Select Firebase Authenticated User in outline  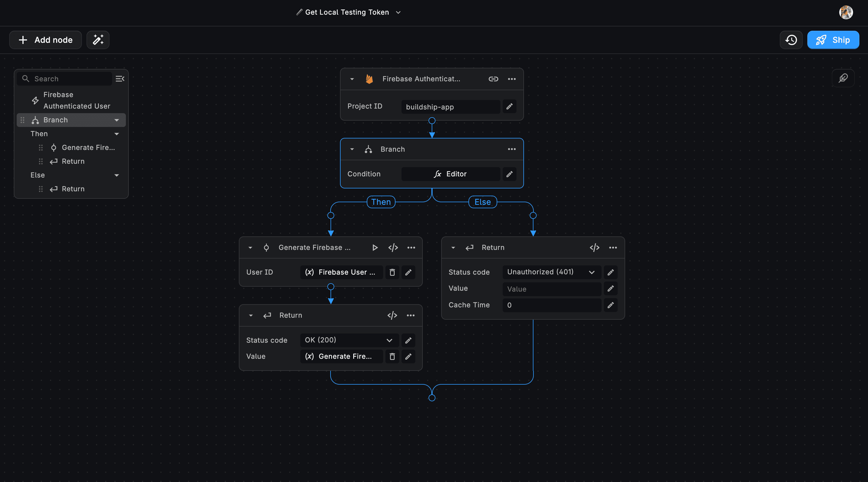(x=71, y=100)
